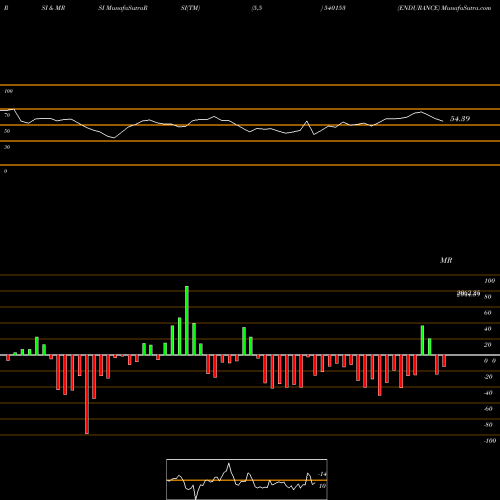Viewport: 500px width, 500px height.
Task: Click the (5,5 parameter text in header
Action: pos(257,8)
